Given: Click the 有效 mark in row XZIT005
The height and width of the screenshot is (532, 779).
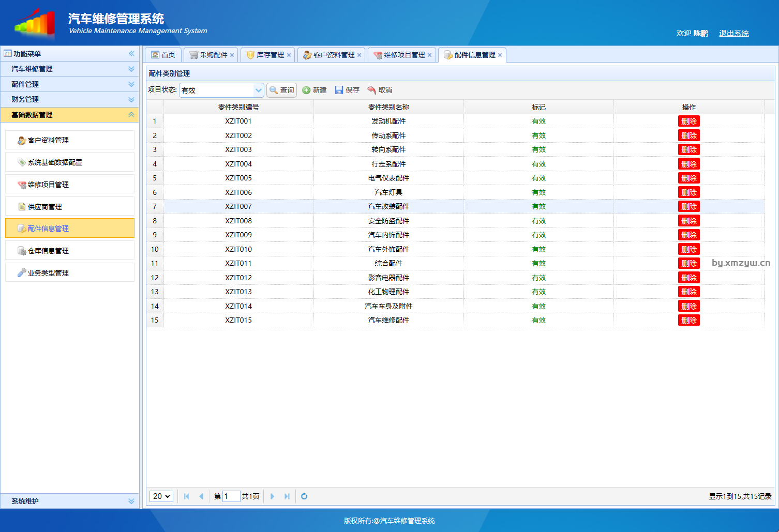Looking at the screenshot, I should click(538, 178).
